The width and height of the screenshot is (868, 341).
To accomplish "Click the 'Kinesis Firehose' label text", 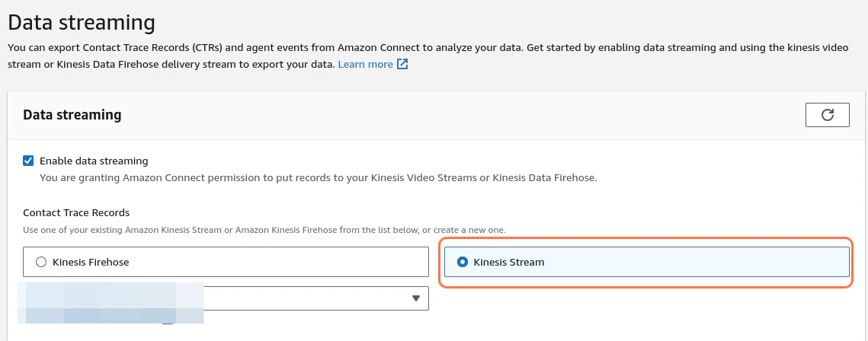I will pos(91,262).
